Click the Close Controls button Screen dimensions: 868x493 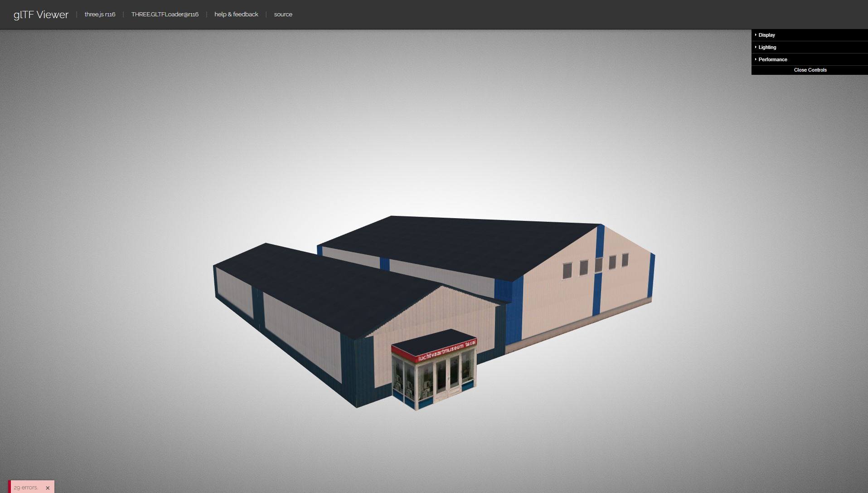coord(810,70)
